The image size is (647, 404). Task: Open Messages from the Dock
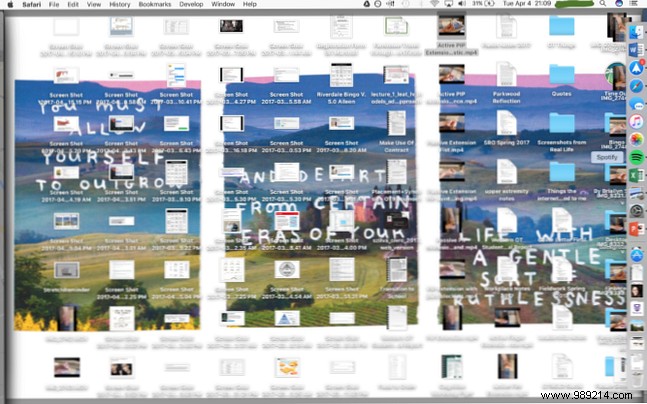pos(636,104)
